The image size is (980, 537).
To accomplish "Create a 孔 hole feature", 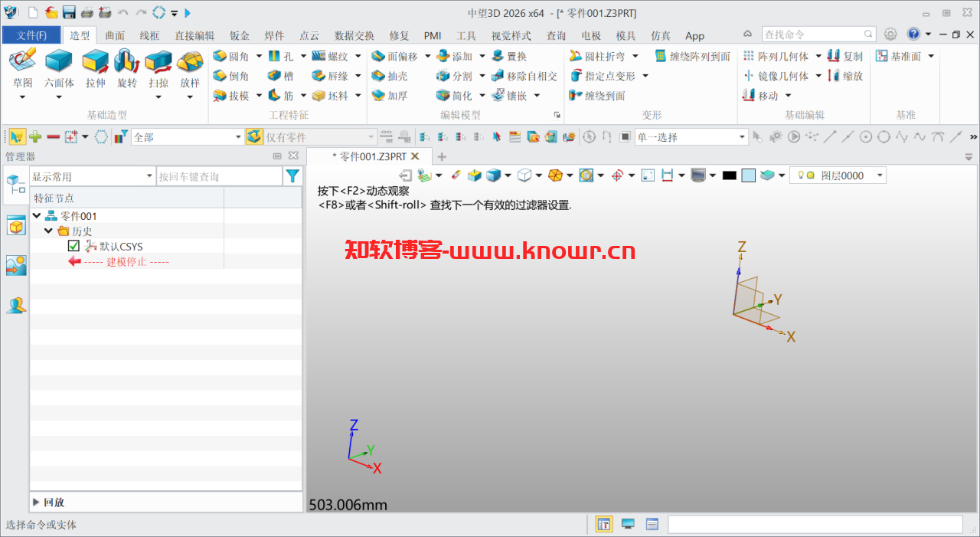I will 281,57.
